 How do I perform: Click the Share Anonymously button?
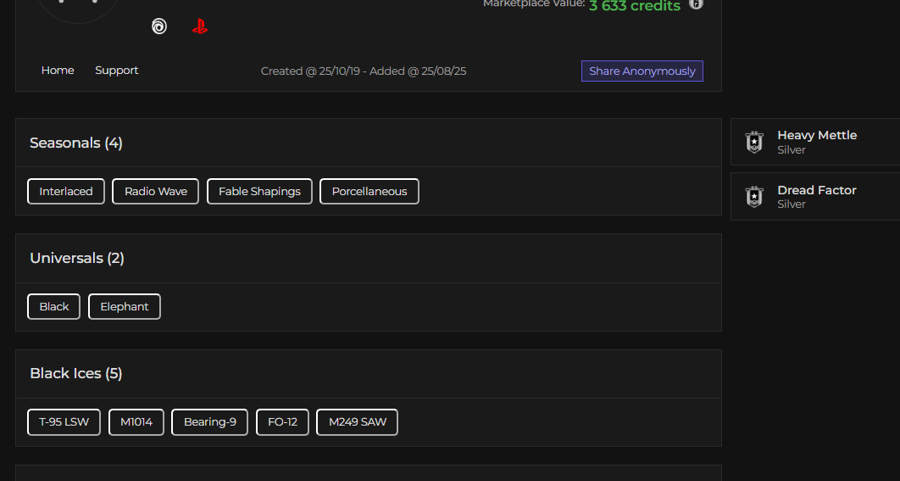click(x=642, y=71)
